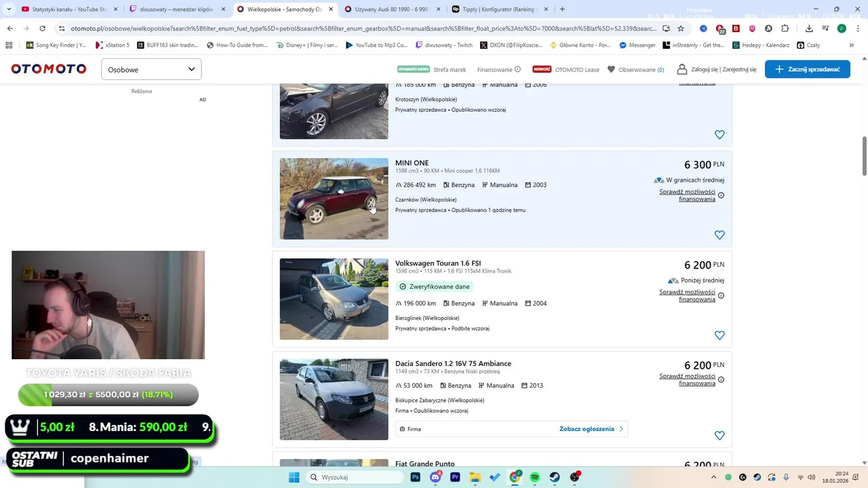
Task: Open the Volkswagen Touran photo thumbnail
Action: click(x=334, y=299)
